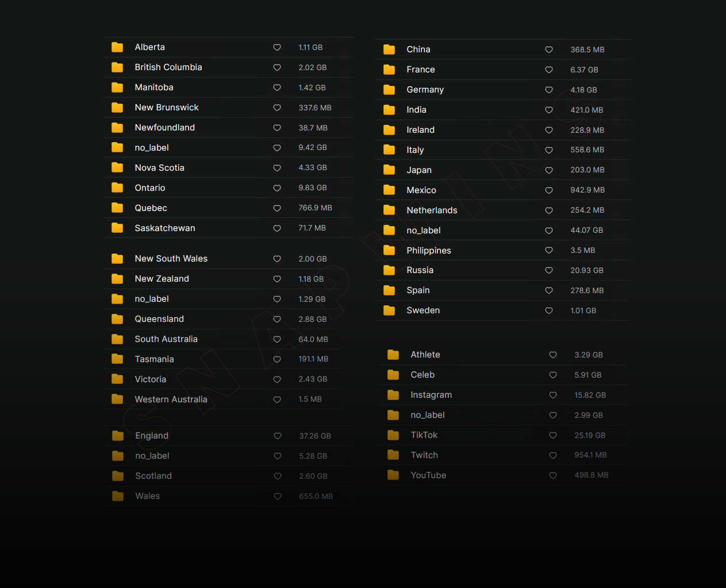Open the Netherlands folder by its name
The image size is (726, 588).
click(432, 210)
